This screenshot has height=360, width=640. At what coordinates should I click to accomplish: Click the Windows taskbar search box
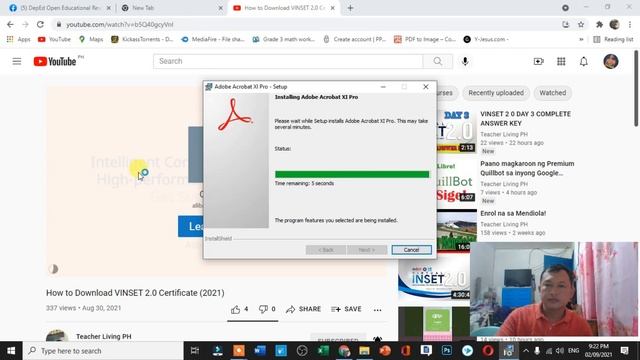104,351
